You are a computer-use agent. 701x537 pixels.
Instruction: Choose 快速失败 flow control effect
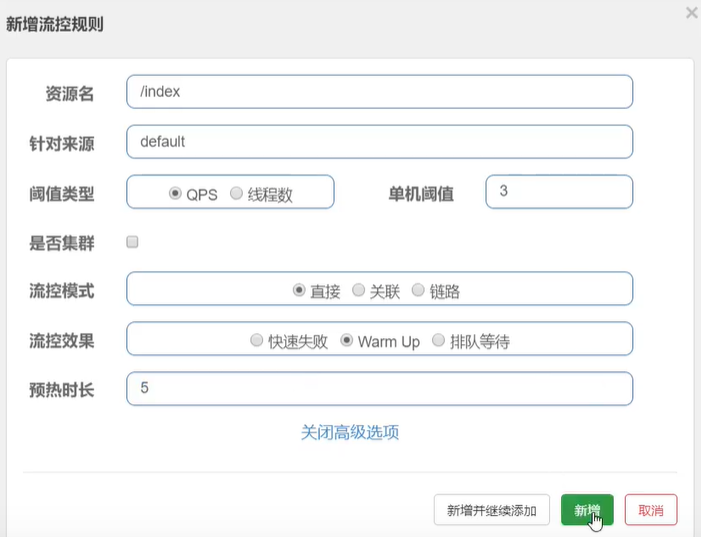point(256,340)
